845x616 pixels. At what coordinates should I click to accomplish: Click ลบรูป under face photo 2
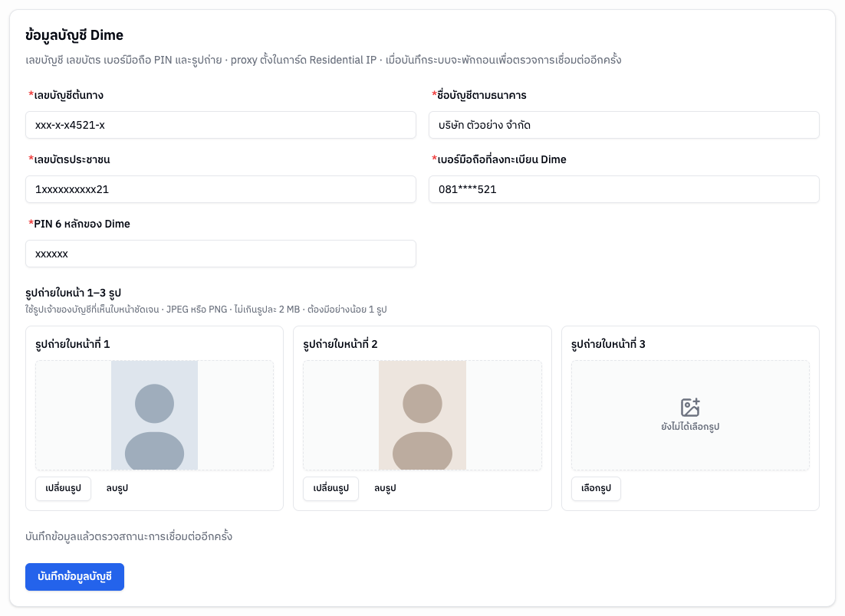(x=385, y=488)
